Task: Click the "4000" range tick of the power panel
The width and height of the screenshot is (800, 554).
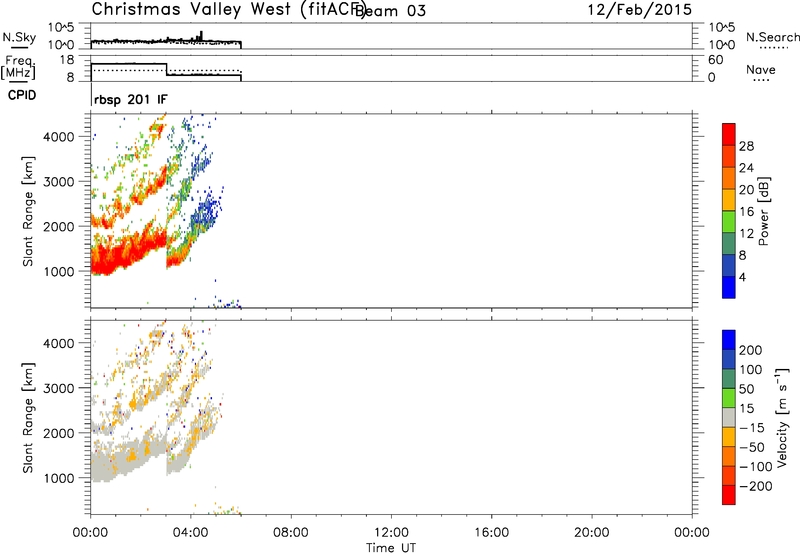Action: pos(59,137)
